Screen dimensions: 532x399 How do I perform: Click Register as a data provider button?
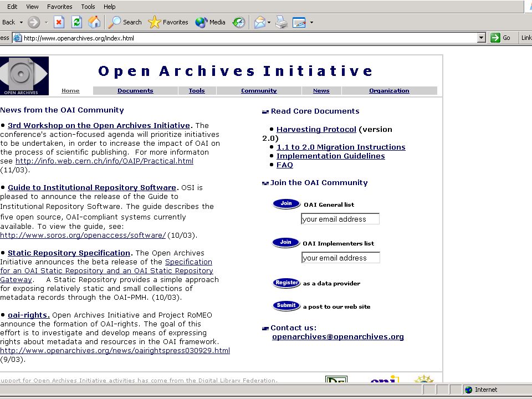287,283
